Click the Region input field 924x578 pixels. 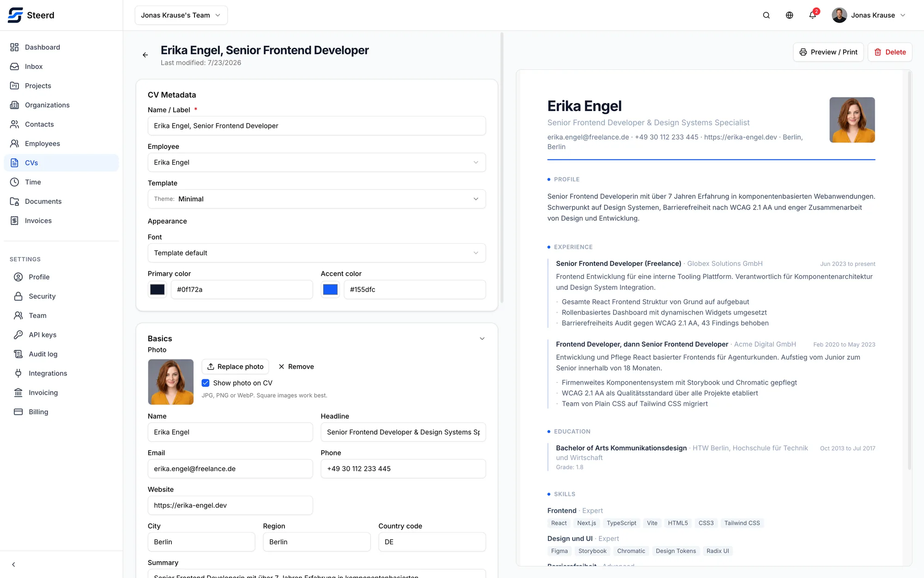click(316, 542)
